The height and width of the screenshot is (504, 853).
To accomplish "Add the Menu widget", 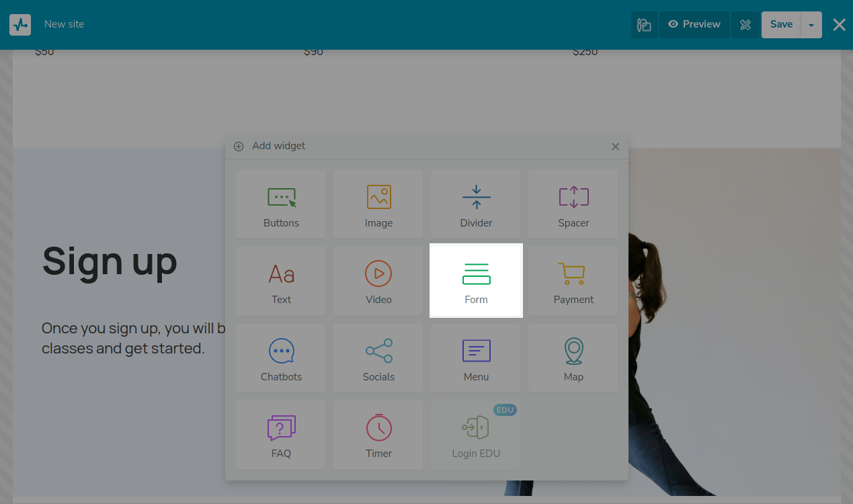I will 476,358.
